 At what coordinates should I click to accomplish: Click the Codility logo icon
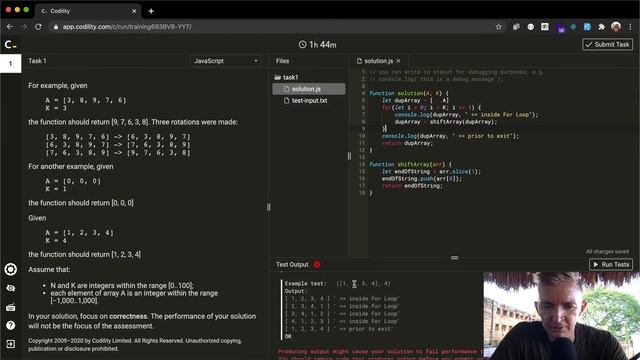pyautogui.click(x=10, y=44)
